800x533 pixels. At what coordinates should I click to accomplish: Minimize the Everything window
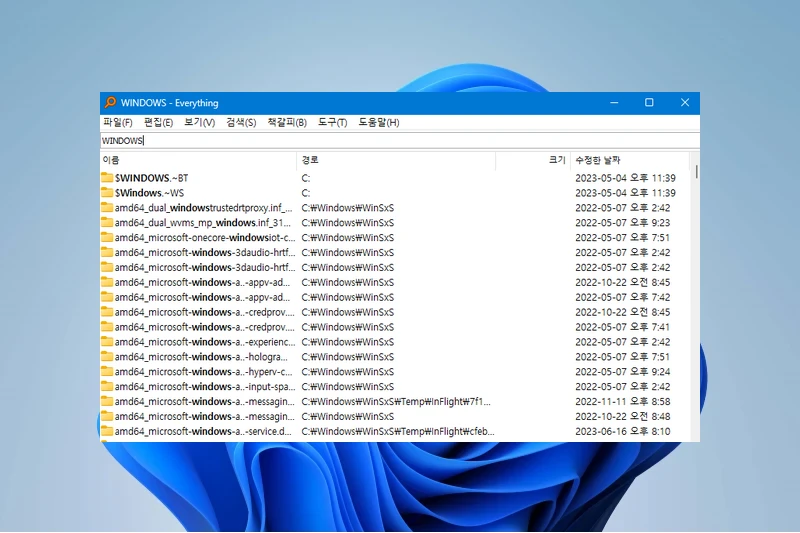(x=614, y=103)
